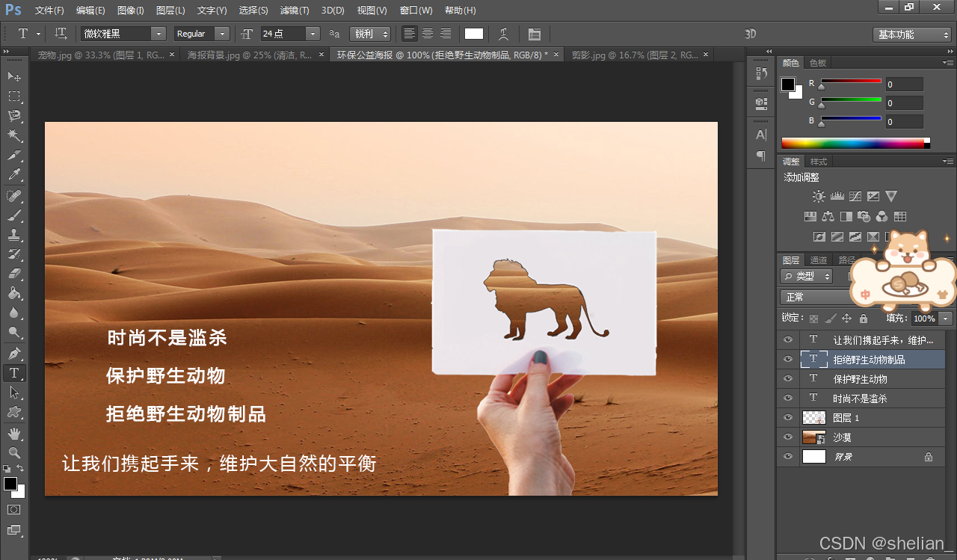Click the Create Warped Text icon

tap(504, 34)
